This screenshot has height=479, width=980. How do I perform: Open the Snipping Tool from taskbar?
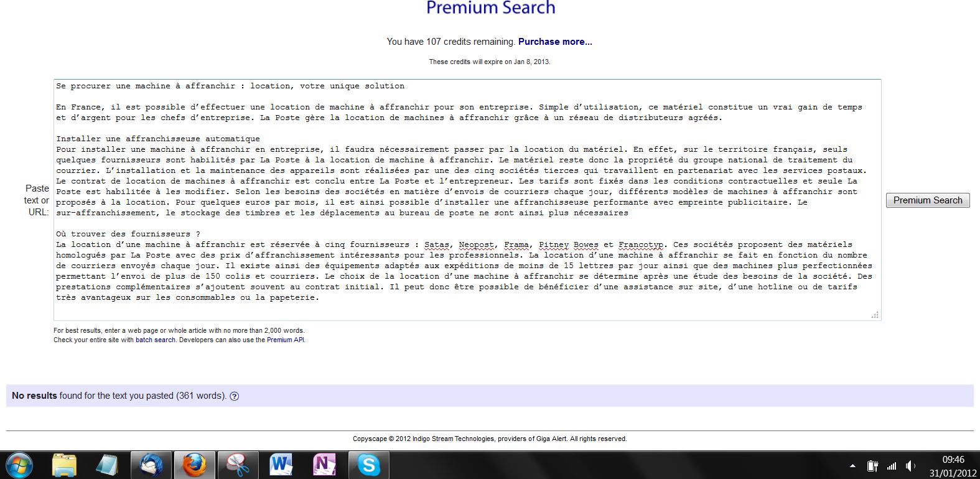[x=237, y=465]
